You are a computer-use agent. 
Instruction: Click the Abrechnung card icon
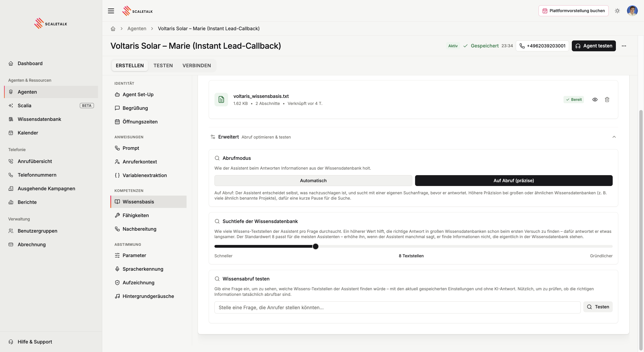pos(11,245)
